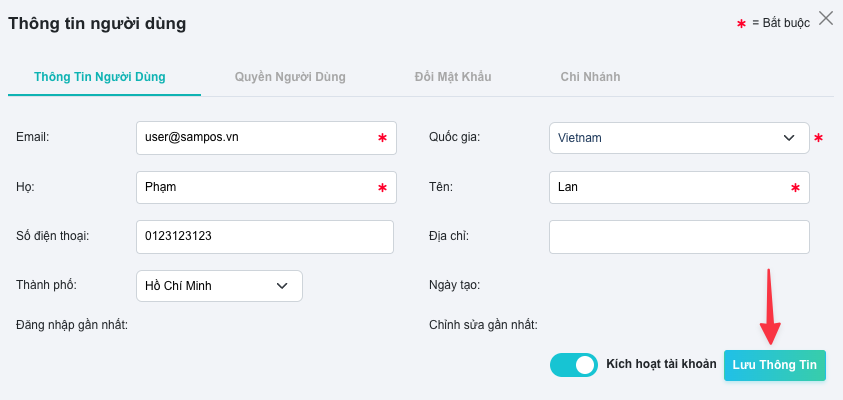This screenshot has width=843, height=400.
Task: Click the empty Địa chỉ input field
Action: click(x=678, y=237)
